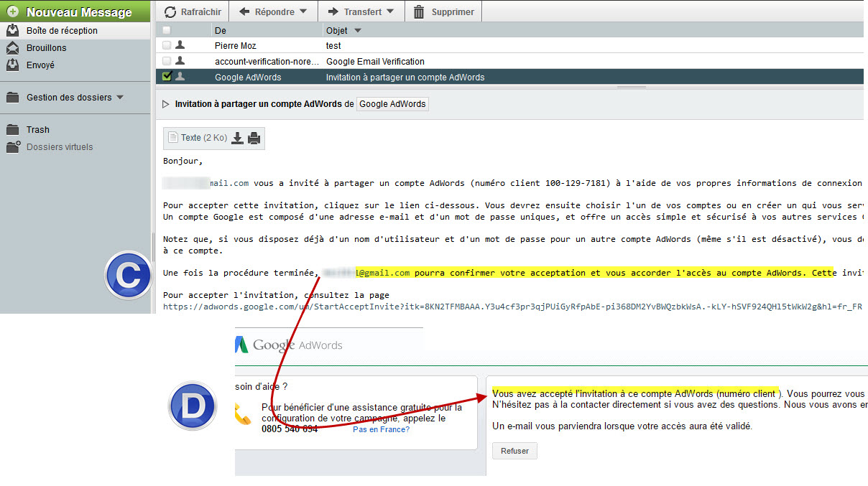Download the Texte part with the download icon
This screenshot has height=486, width=868.
[238, 138]
